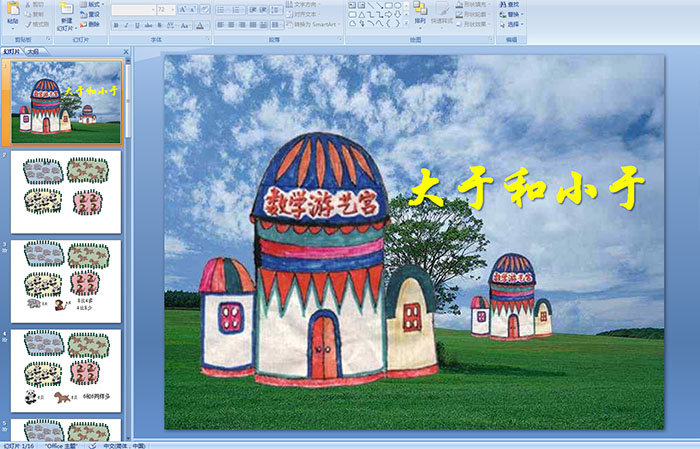Viewport: 700px width, 449px height.
Task: Open the Shape Fill (形状填充) color menu
Action: click(476, 4)
